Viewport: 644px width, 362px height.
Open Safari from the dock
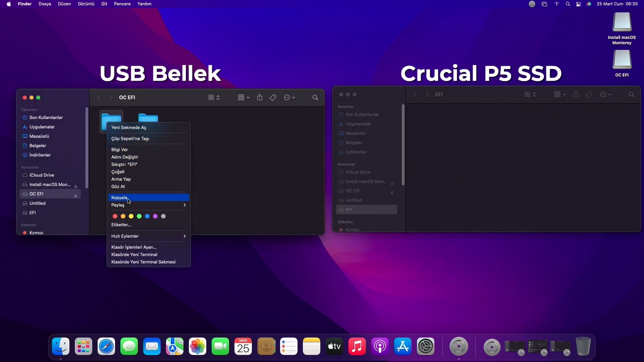[106, 347]
